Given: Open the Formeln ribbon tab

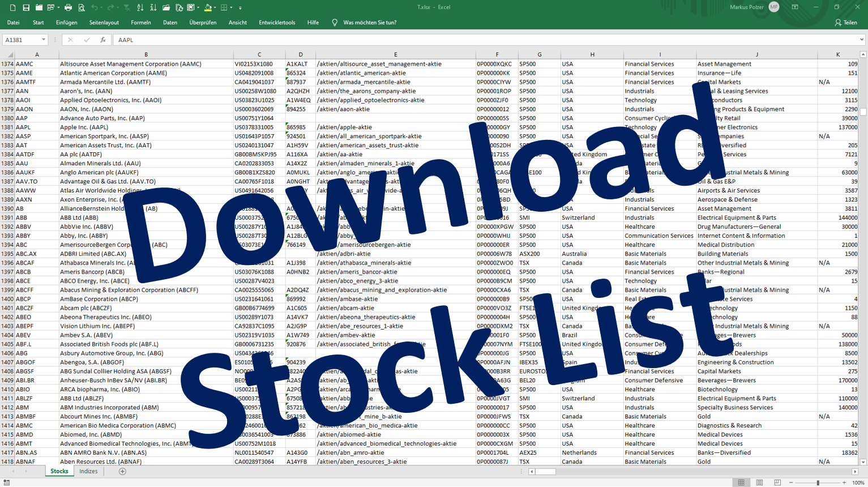Looking at the screenshot, I should point(141,23).
